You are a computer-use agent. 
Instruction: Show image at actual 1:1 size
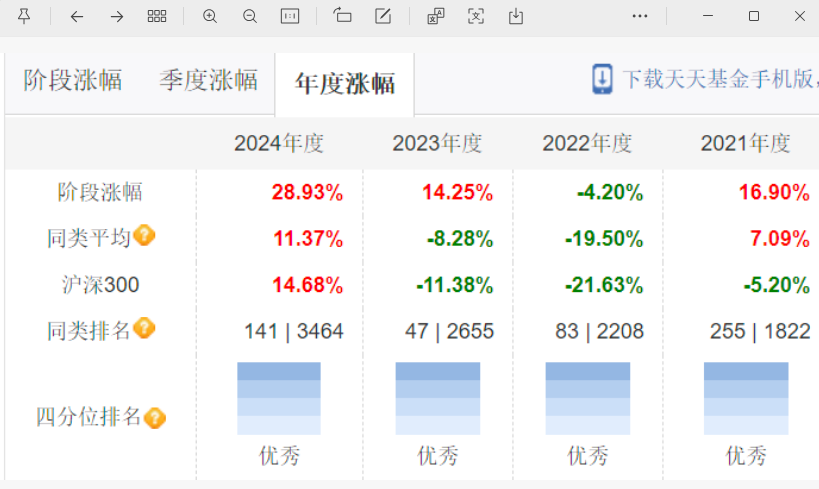point(290,17)
